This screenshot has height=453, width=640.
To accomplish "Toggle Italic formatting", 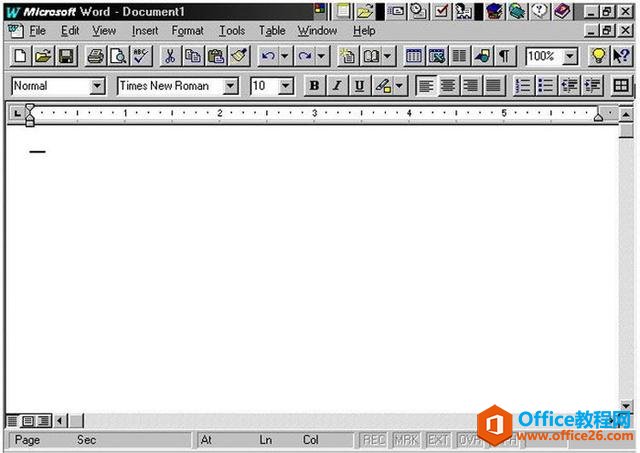I will tap(337, 86).
